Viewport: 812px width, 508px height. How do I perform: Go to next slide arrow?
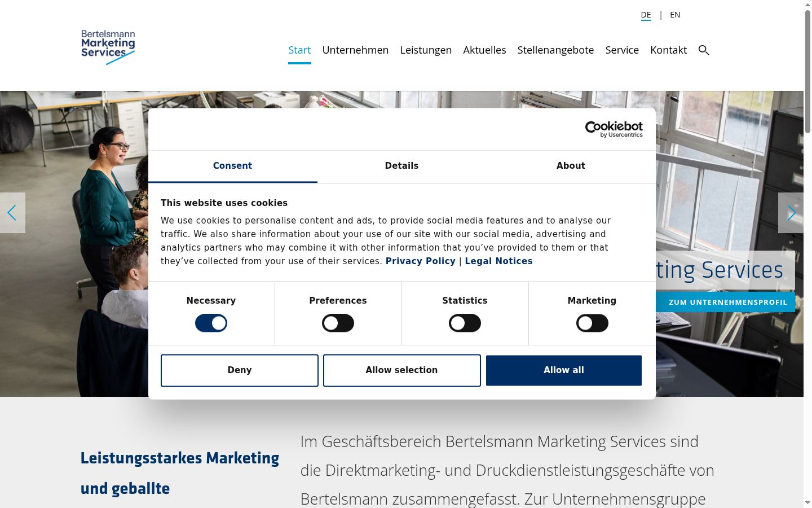791,213
